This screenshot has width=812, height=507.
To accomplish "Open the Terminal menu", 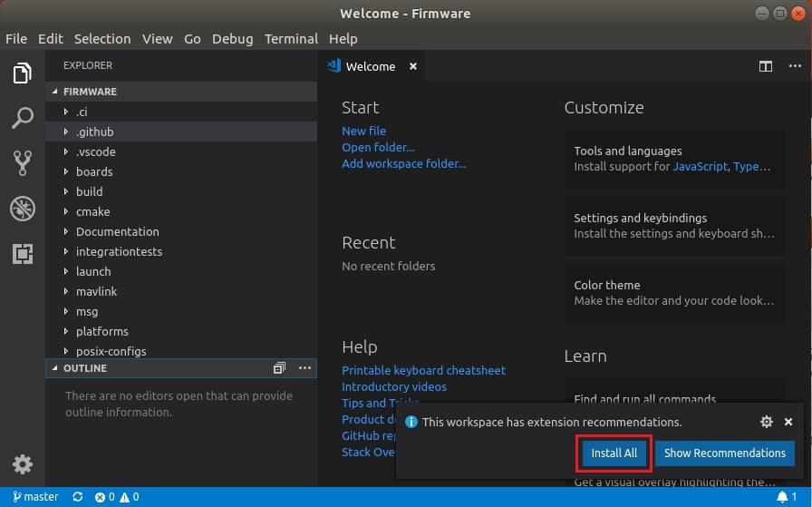I will tap(291, 39).
